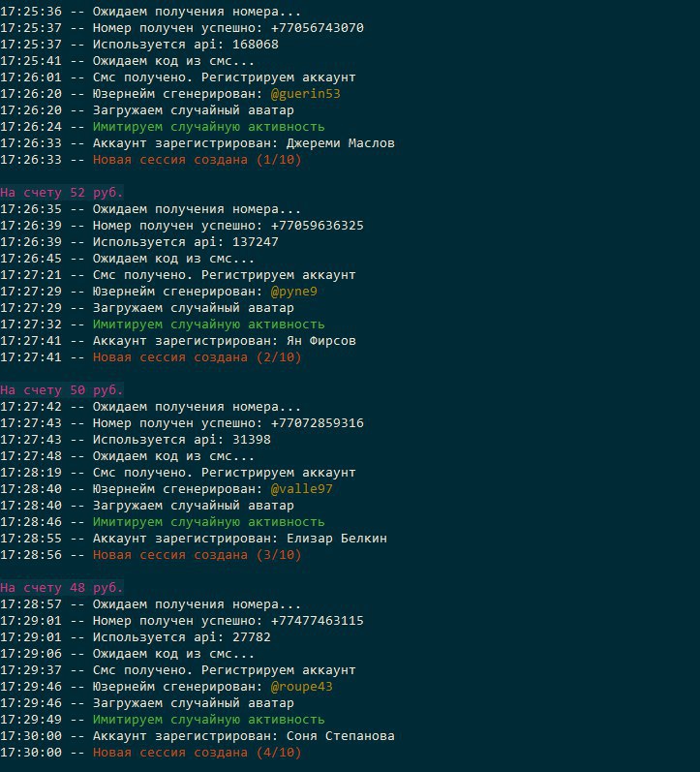This screenshot has height=772, width=700.
Task: Click 'Ожидаем получения номера...' at 17:26:35
Action: click(197, 209)
